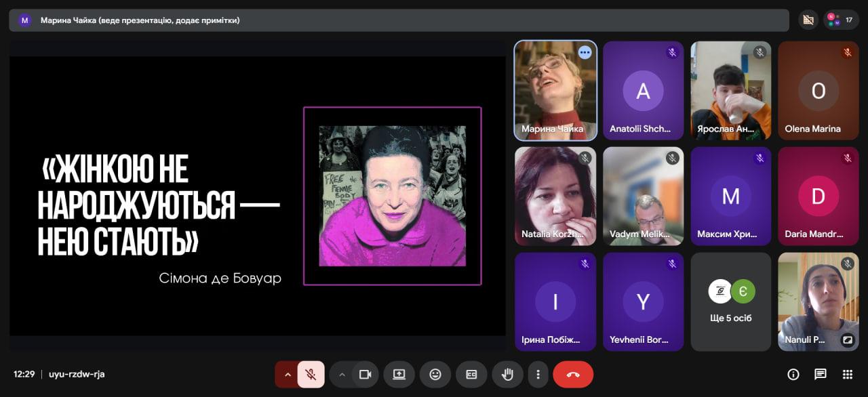Click the Simone de Beauvoir presentation slide
Viewport: 868px width, 397px height.
(257, 196)
